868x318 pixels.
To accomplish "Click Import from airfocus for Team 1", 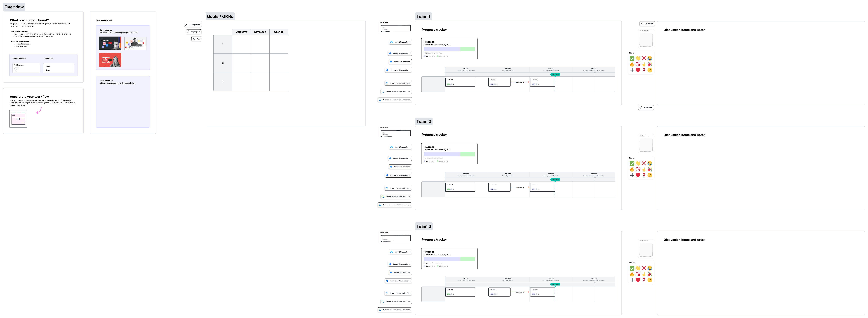I will click(x=400, y=42).
